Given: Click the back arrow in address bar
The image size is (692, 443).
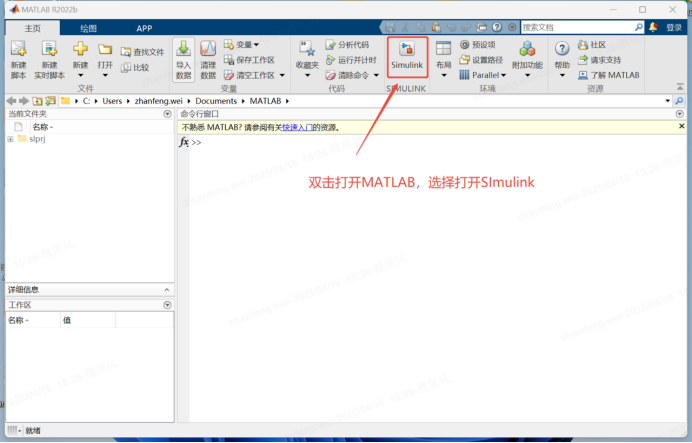Looking at the screenshot, I should (x=11, y=101).
